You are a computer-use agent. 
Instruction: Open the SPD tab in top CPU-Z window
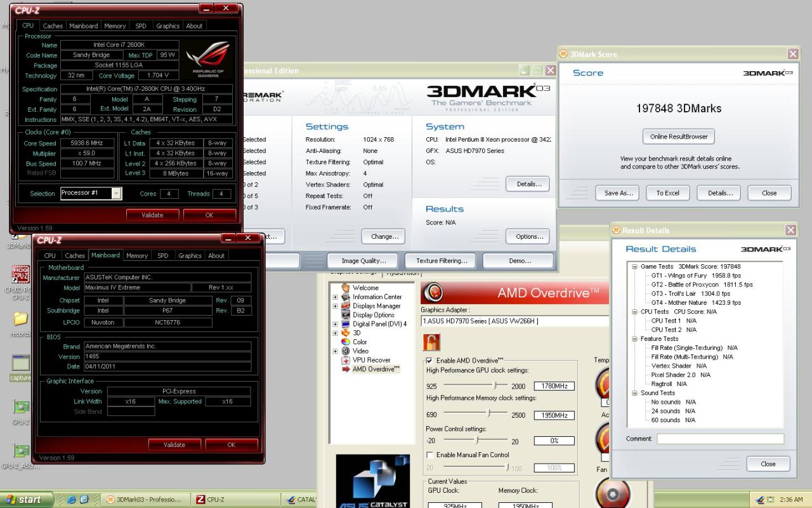[141, 26]
